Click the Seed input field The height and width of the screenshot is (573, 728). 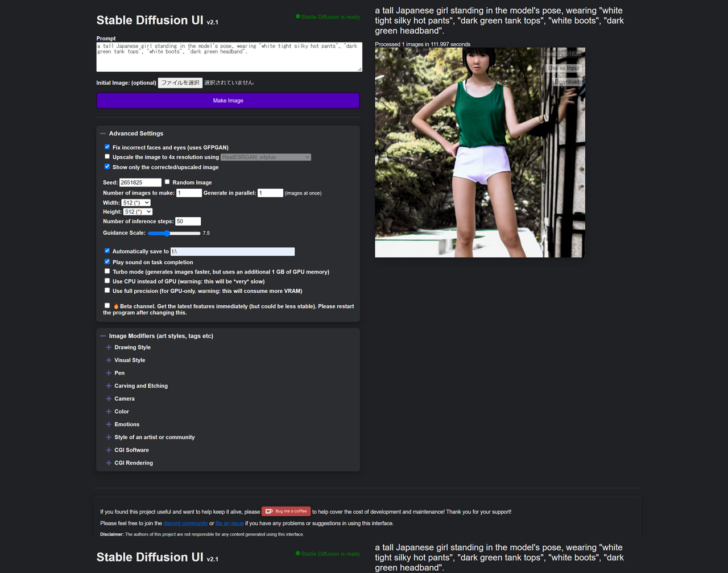tap(140, 182)
